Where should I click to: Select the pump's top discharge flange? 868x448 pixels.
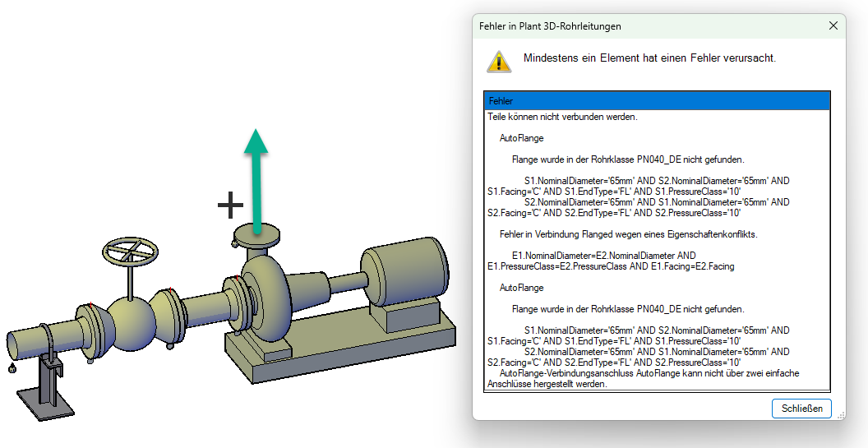[x=257, y=235]
